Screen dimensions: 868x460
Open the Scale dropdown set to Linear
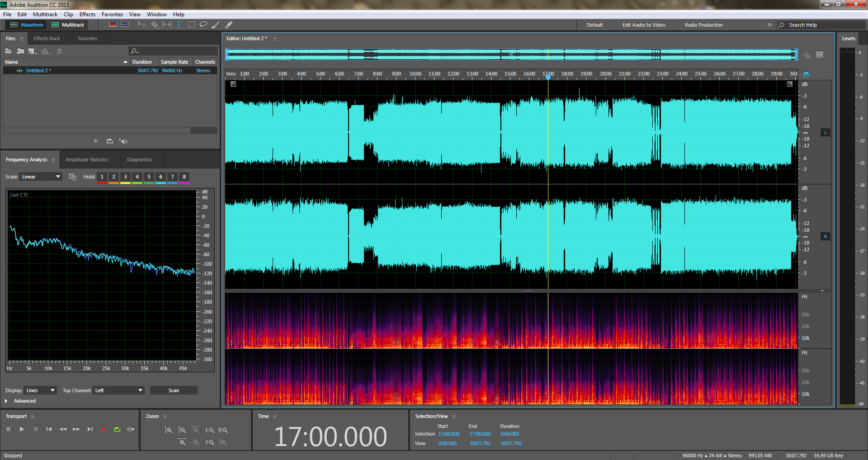pyautogui.click(x=41, y=177)
